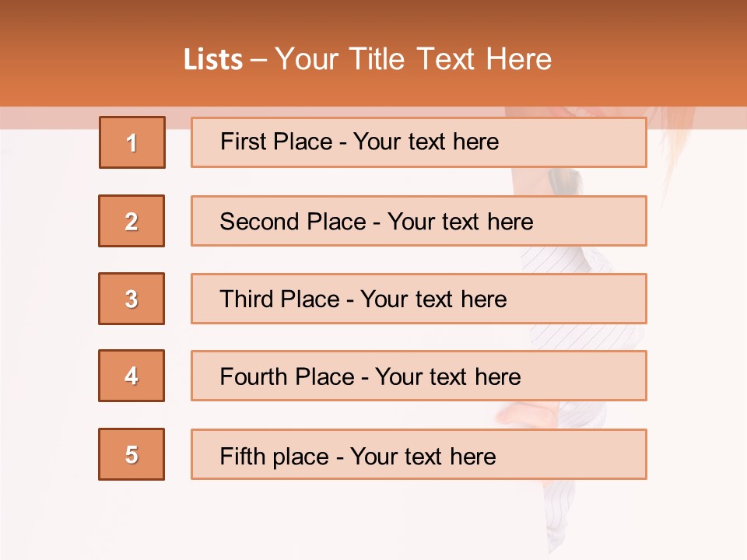Click the slide title text
The width and height of the screenshot is (747, 560).
click(367, 59)
